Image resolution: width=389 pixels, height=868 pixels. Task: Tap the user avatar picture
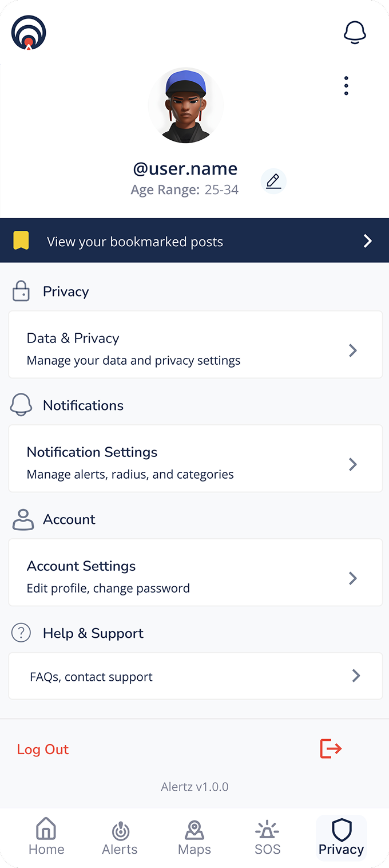[185, 106]
